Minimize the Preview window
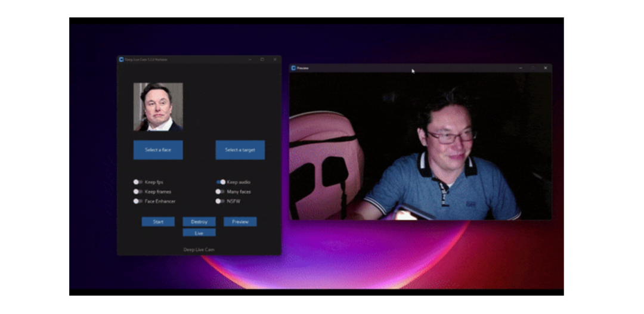The height and width of the screenshot is (314, 644). click(x=520, y=69)
